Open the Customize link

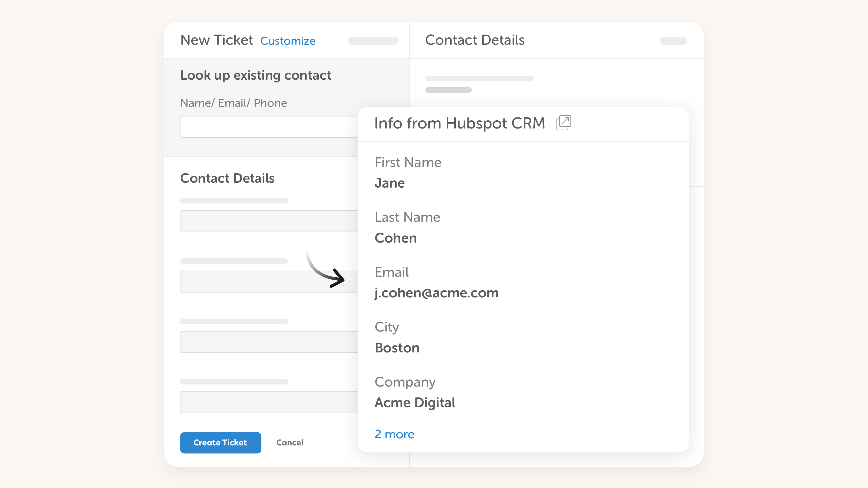tap(288, 41)
